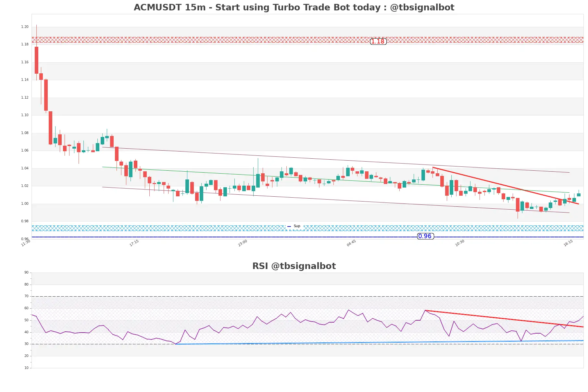Click the RSI 70 axis label
Viewport: 588px width, 392px height.
[26, 296]
